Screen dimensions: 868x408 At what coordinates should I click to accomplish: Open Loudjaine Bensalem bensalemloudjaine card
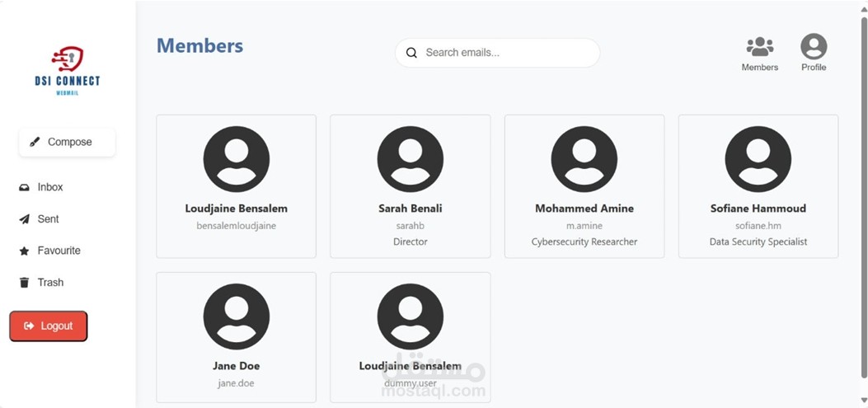(x=237, y=186)
